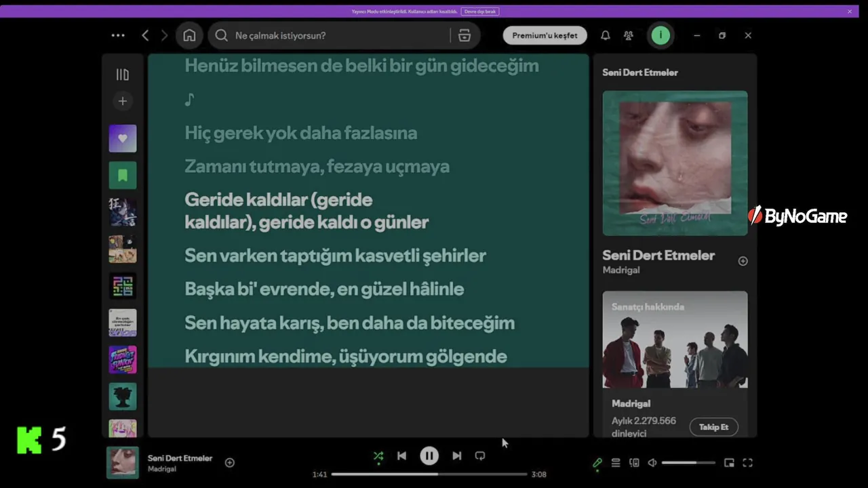Mute the volume speaker icon
The image size is (868, 488).
click(652, 463)
